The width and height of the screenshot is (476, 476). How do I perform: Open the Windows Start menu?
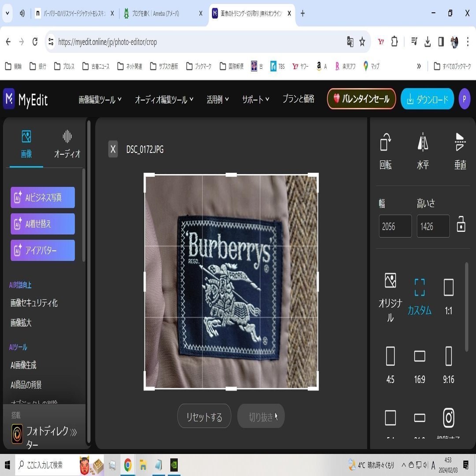click(7, 465)
